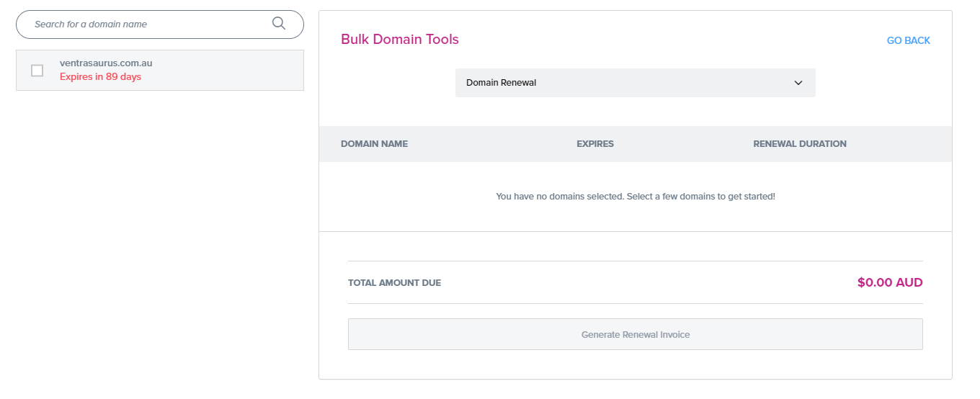Select the ventrasaurus.com.au list row card
The image size is (980, 399).
coord(160,70)
